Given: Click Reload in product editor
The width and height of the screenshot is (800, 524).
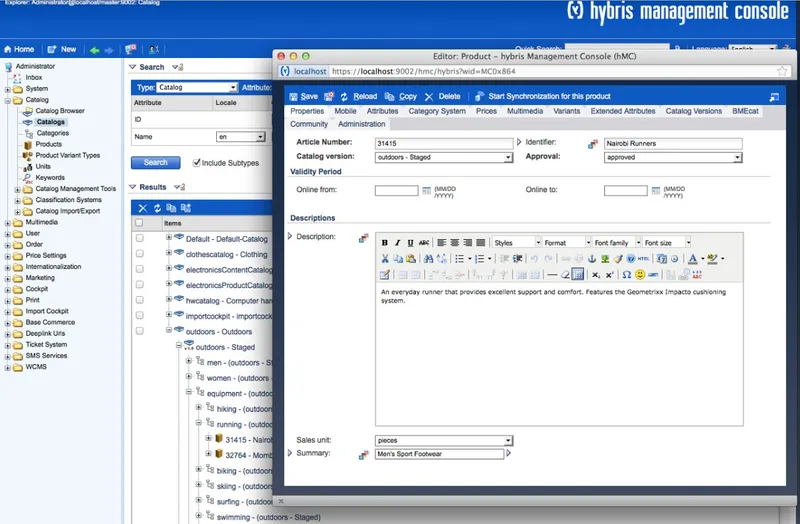Looking at the screenshot, I should [x=359, y=96].
